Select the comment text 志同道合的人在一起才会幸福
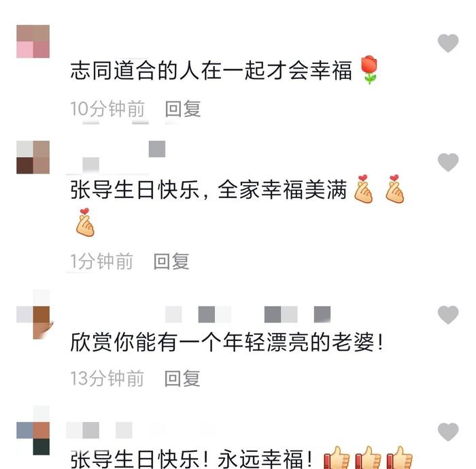The width and height of the screenshot is (476, 469). click(211, 71)
